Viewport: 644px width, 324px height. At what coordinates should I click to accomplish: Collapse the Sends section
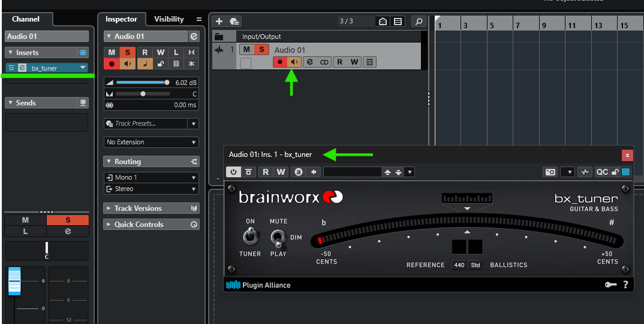(x=11, y=102)
